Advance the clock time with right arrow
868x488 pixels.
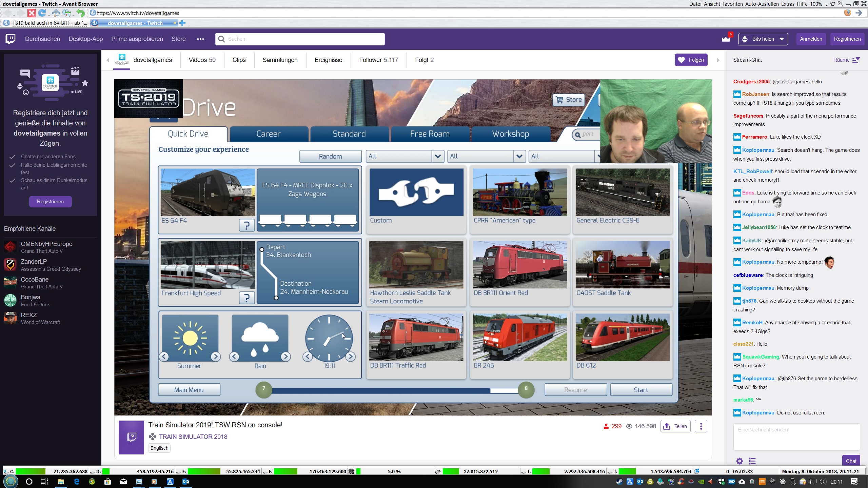click(351, 357)
